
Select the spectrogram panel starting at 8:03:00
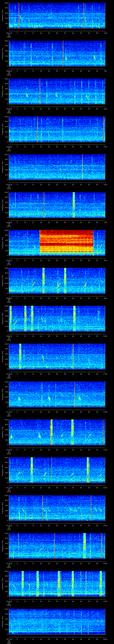coord(57,91)
